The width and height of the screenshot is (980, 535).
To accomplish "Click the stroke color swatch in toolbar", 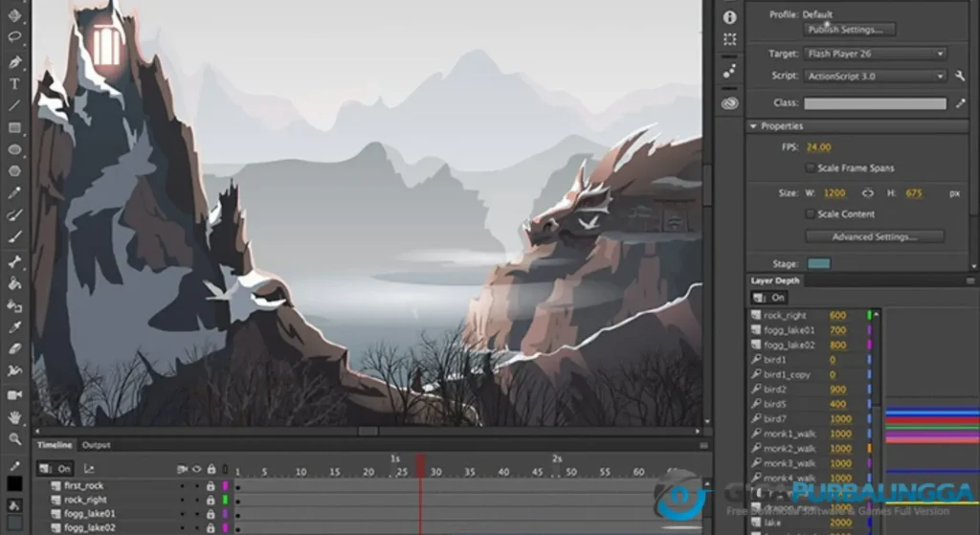I will [x=13, y=483].
